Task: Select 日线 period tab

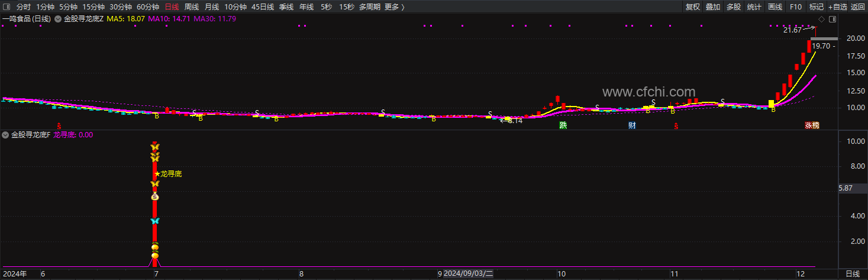Action: coord(172,7)
